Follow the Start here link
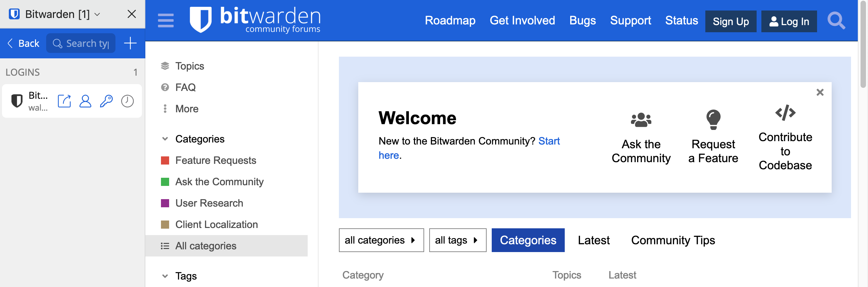This screenshot has width=868, height=287. 549,141
